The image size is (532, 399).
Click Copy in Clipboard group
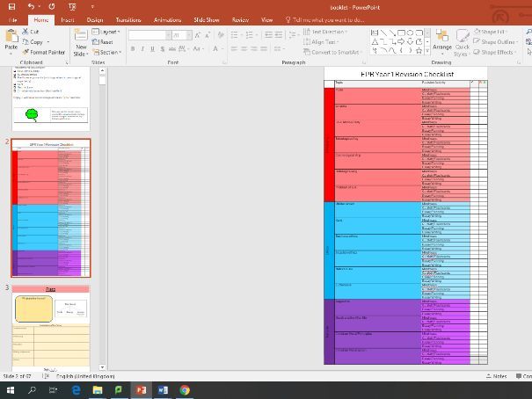[x=33, y=42]
